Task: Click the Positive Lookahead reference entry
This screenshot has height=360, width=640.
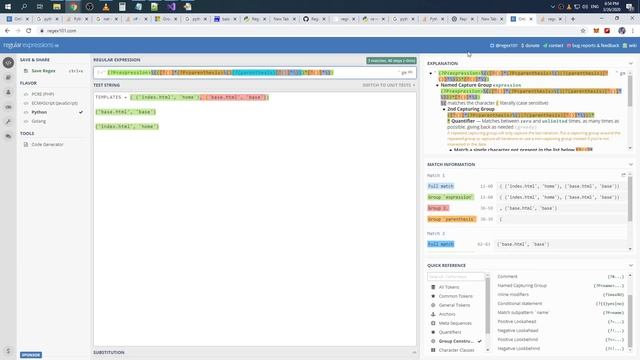Action: point(561,322)
